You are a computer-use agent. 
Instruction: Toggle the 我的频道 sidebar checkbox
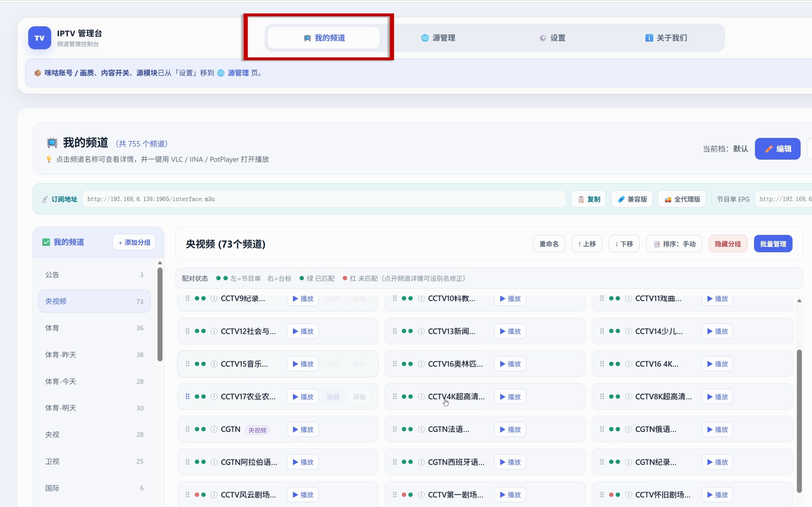point(46,242)
